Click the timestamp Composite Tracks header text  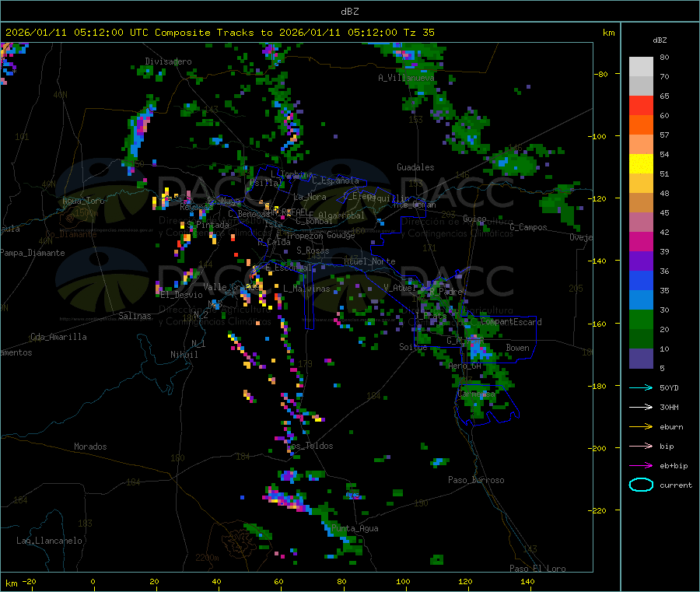click(219, 33)
